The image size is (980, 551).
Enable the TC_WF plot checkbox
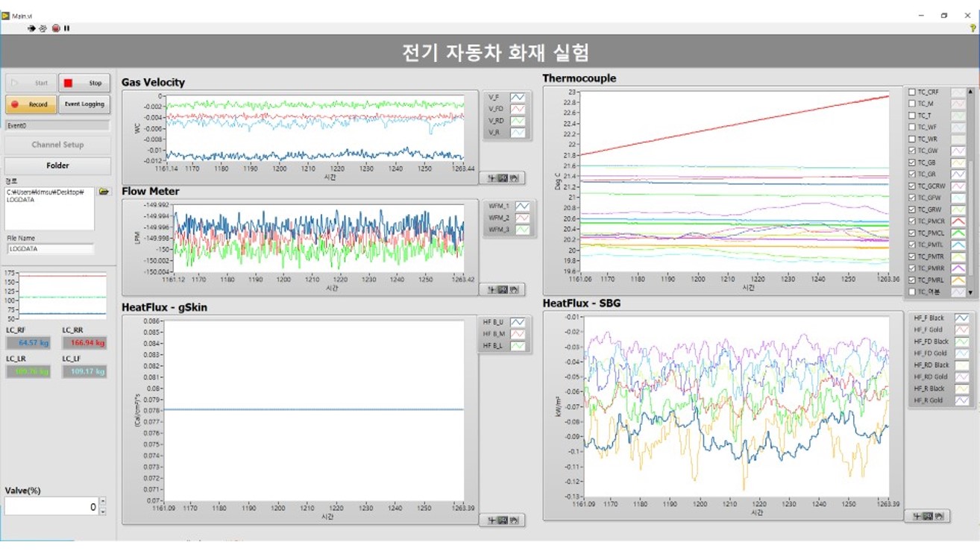point(912,127)
